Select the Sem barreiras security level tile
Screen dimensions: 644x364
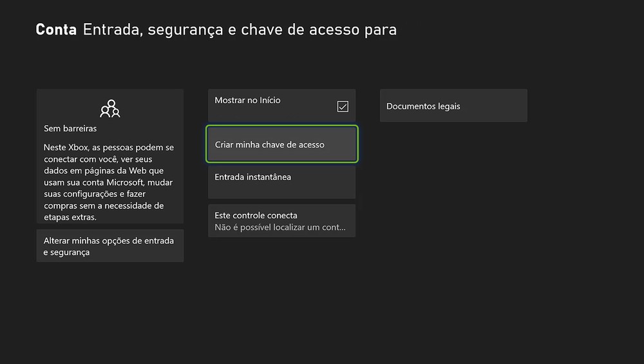109,157
